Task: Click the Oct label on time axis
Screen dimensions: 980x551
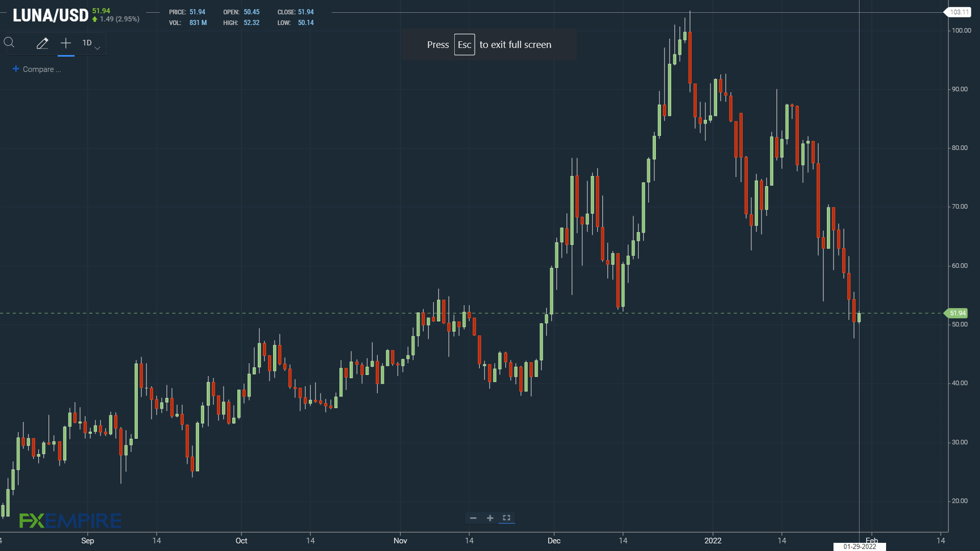Action: [x=241, y=541]
